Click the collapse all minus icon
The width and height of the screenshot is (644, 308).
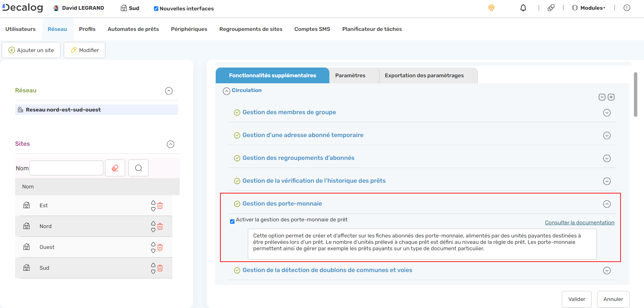(x=602, y=97)
